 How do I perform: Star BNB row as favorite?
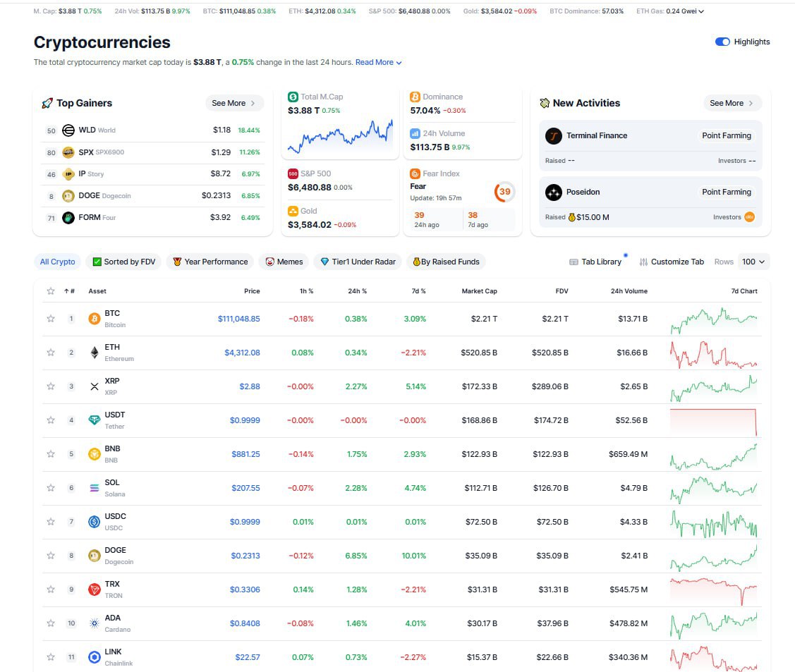pyautogui.click(x=51, y=454)
